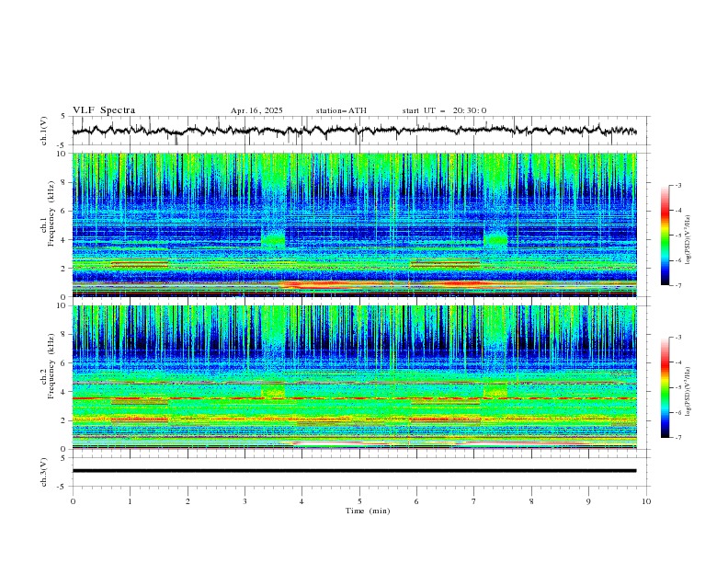
Task: Click the "VLF Spectra" plot title
Action: point(104,110)
